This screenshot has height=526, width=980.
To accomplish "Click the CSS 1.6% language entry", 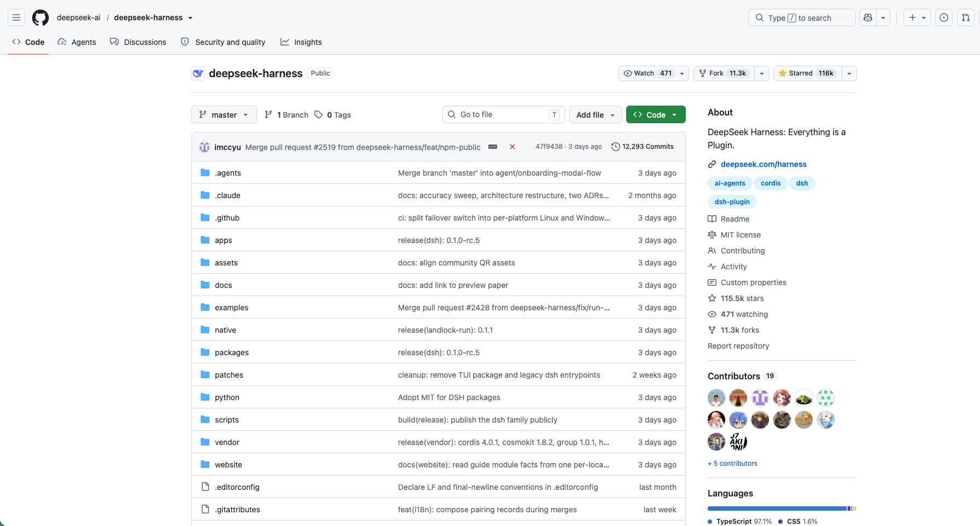I will pyautogui.click(x=798, y=522).
